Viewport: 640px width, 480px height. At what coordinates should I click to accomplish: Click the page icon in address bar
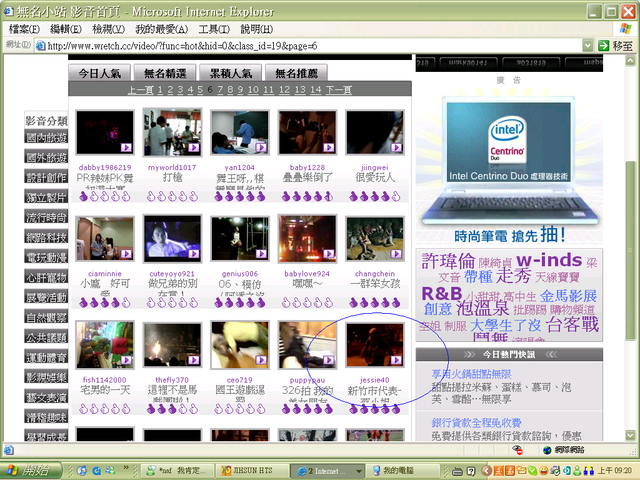pos(40,46)
